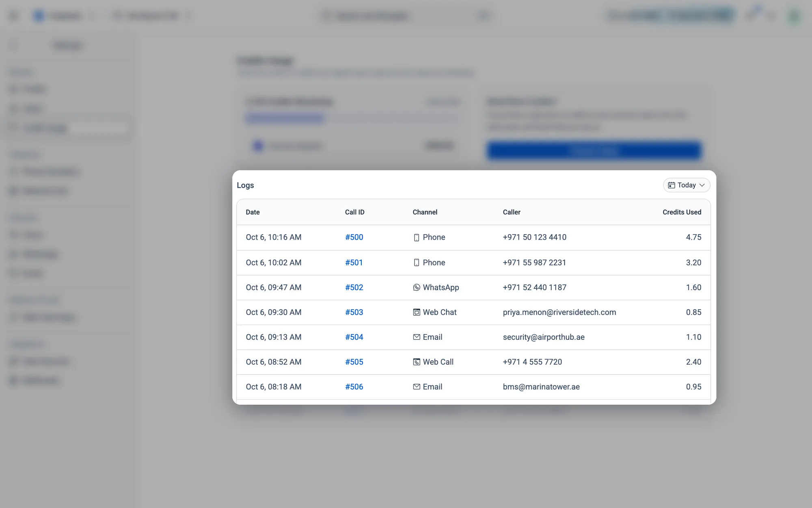812x508 pixels.
Task: Click the date Oct 6, 08:18 AM
Action: 274,386
